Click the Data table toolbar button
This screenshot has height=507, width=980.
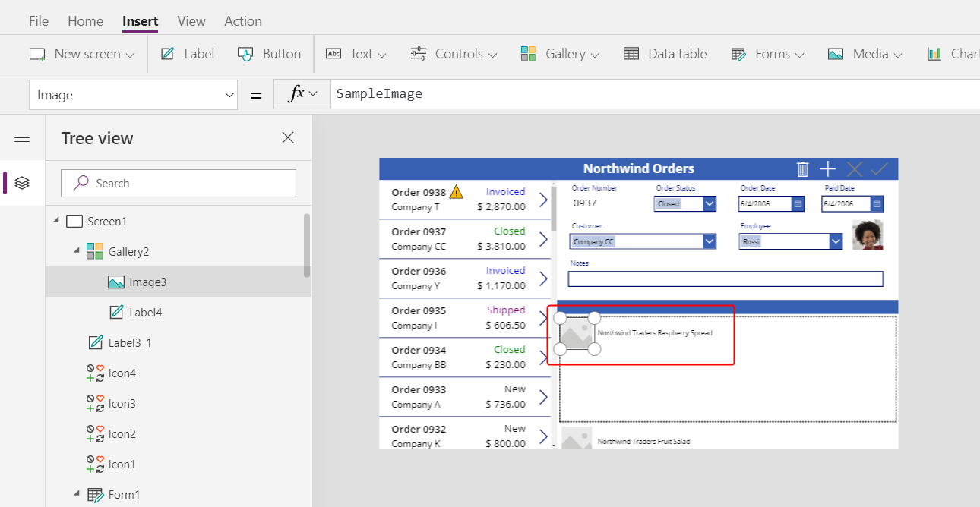[x=665, y=54]
